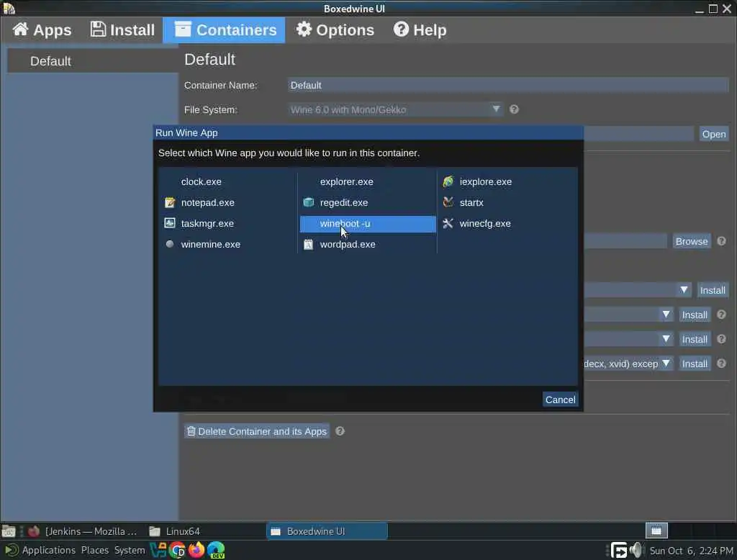The image size is (737, 560).
Task: Click the Open button
Action: (x=713, y=134)
